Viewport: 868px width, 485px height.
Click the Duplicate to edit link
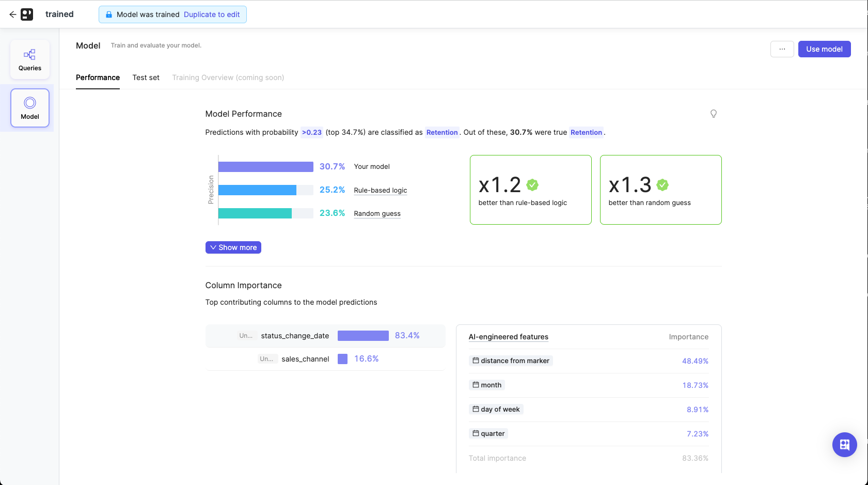pyautogui.click(x=212, y=14)
